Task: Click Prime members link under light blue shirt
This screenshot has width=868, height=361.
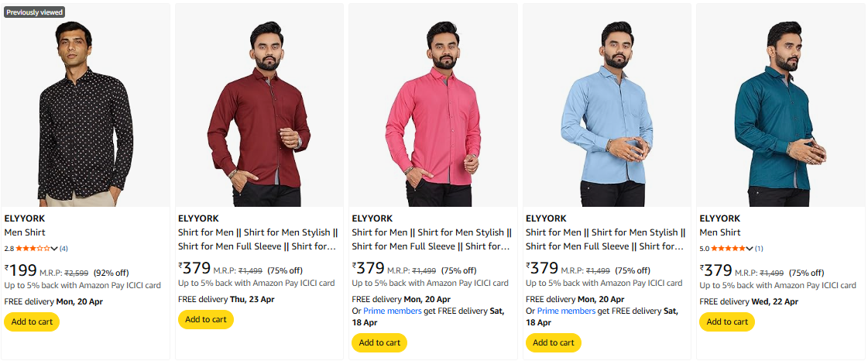Action: coord(565,311)
